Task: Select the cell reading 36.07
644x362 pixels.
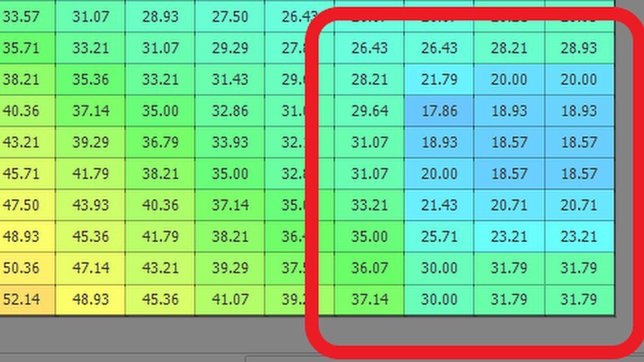Action: (369, 268)
